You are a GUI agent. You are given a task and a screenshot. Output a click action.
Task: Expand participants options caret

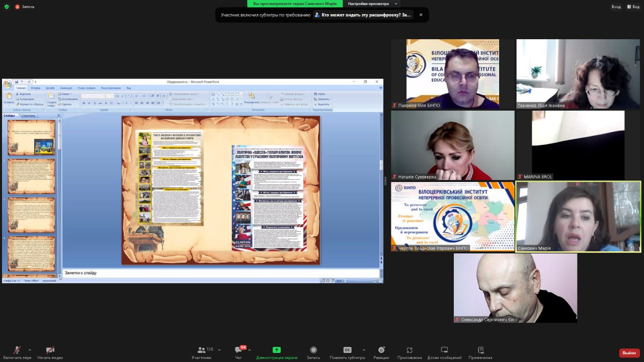click(x=219, y=350)
